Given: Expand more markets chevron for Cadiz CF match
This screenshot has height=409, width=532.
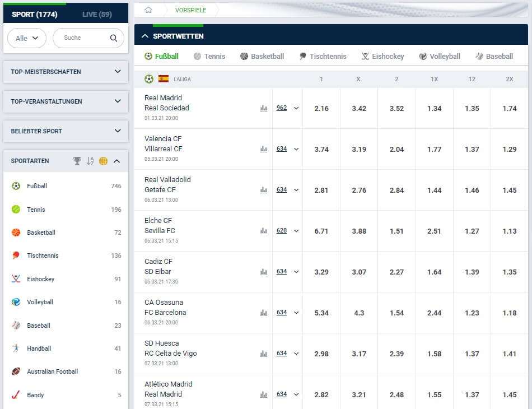Looking at the screenshot, I should (296, 272).
